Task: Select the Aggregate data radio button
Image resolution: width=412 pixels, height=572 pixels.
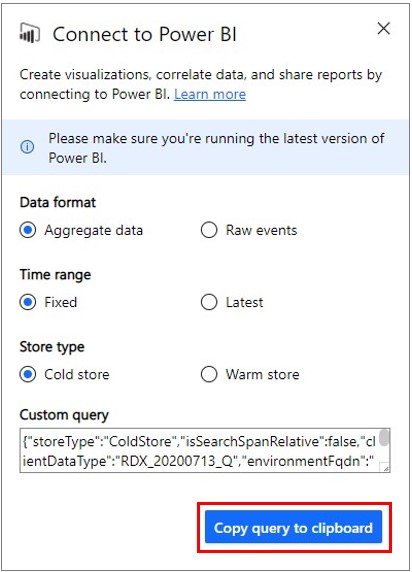Action: (28, 230)
